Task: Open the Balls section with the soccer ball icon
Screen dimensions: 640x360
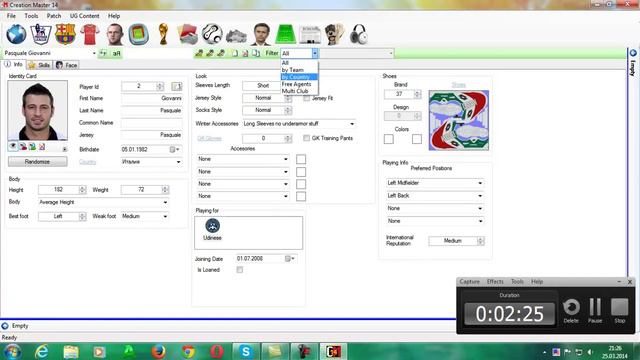Action: 212,34
